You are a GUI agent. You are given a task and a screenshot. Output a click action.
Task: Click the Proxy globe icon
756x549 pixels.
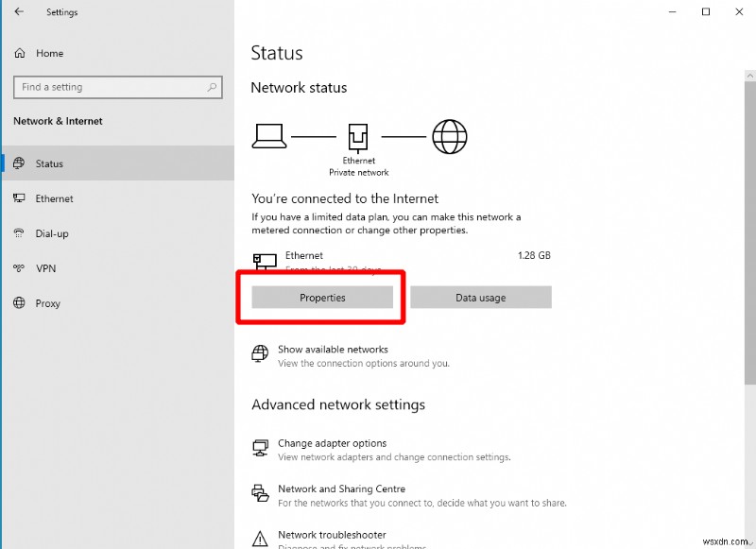(20, 303)
